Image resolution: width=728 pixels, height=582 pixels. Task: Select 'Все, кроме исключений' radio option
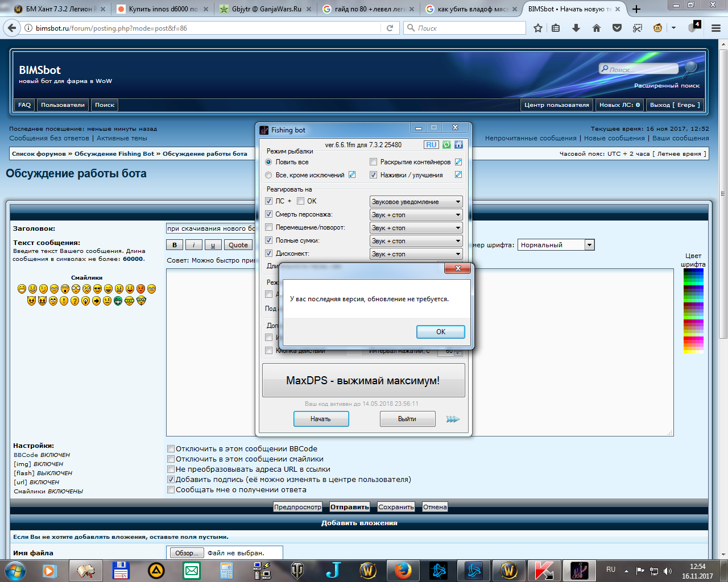(269, 175)
